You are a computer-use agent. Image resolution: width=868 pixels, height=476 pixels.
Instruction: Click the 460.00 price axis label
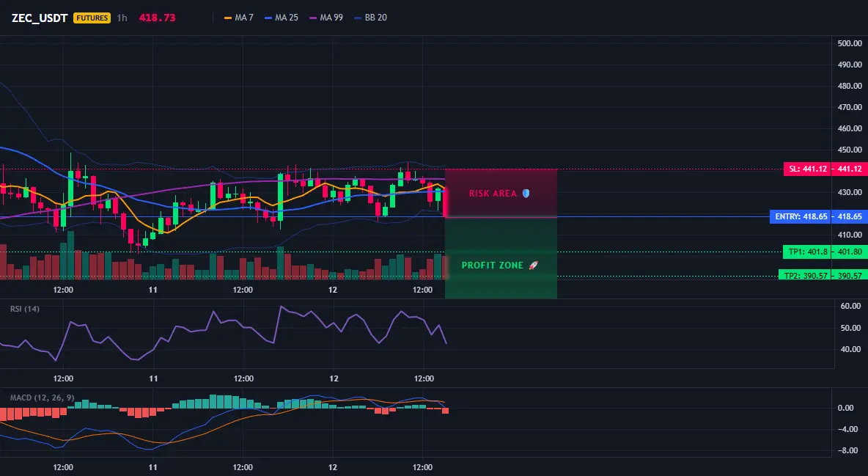pos(850,128)
